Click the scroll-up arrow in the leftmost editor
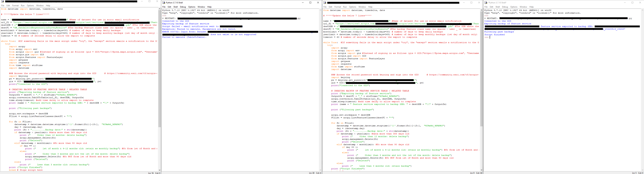 (160, 9)
